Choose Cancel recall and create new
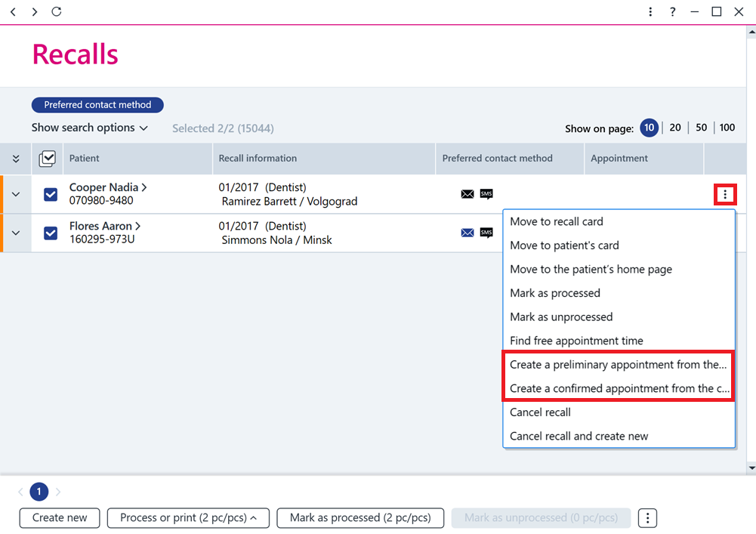 point(579,436)
